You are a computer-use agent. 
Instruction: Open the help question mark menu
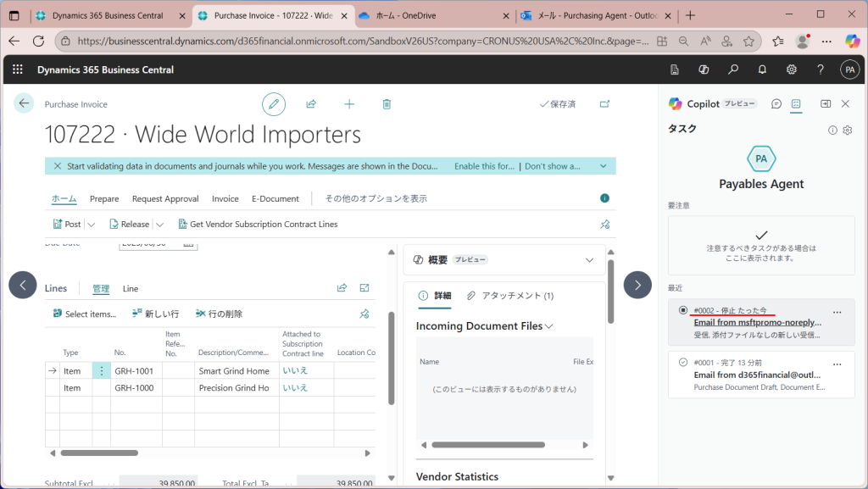pyautogui.click(x=821, y=69)
